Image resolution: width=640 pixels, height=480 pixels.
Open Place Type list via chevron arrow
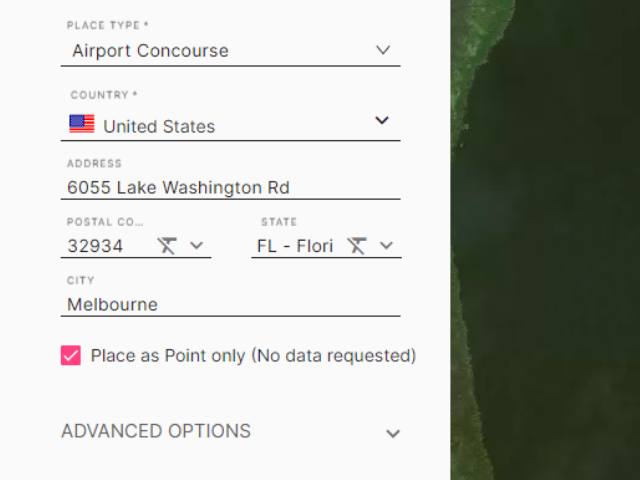(383, 50)
